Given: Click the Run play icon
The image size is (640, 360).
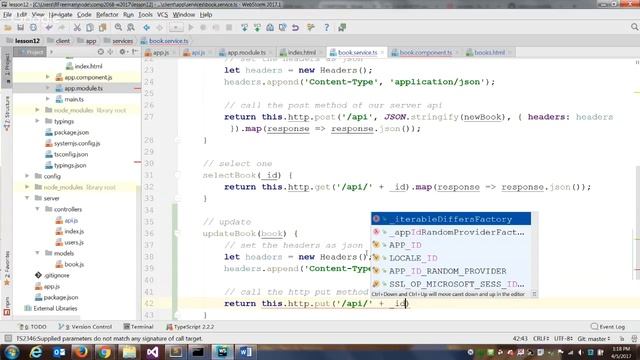Looking at the screenshot, I should (191, 27).
